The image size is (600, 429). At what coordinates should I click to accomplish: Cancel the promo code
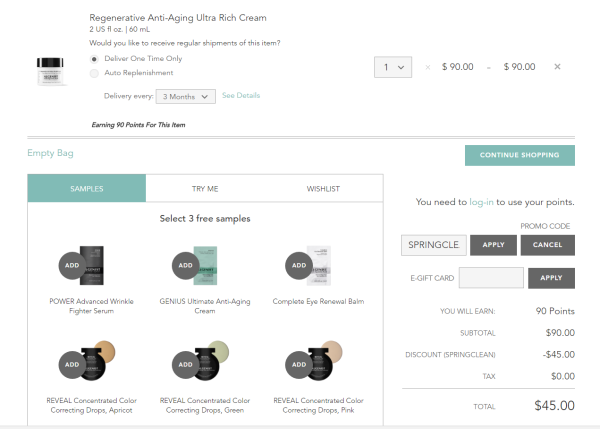[x=548, y=245]
